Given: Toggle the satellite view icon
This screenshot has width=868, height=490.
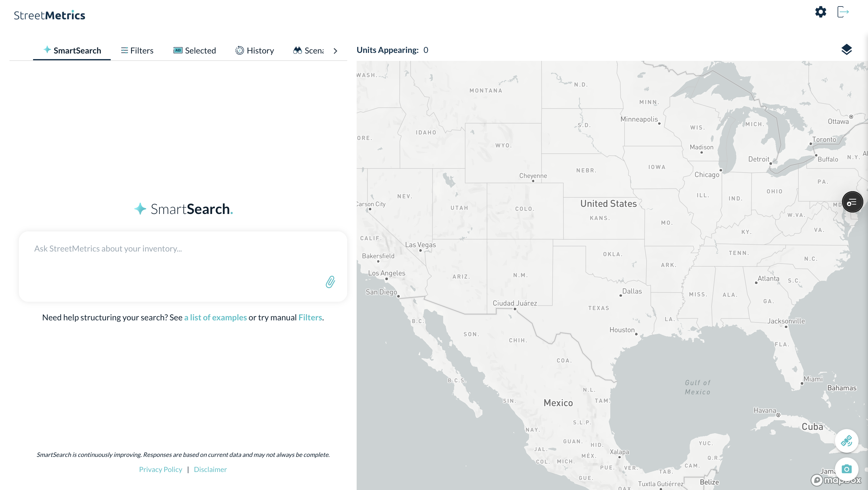Looking at the screenshot, I should tap(846, 441).
